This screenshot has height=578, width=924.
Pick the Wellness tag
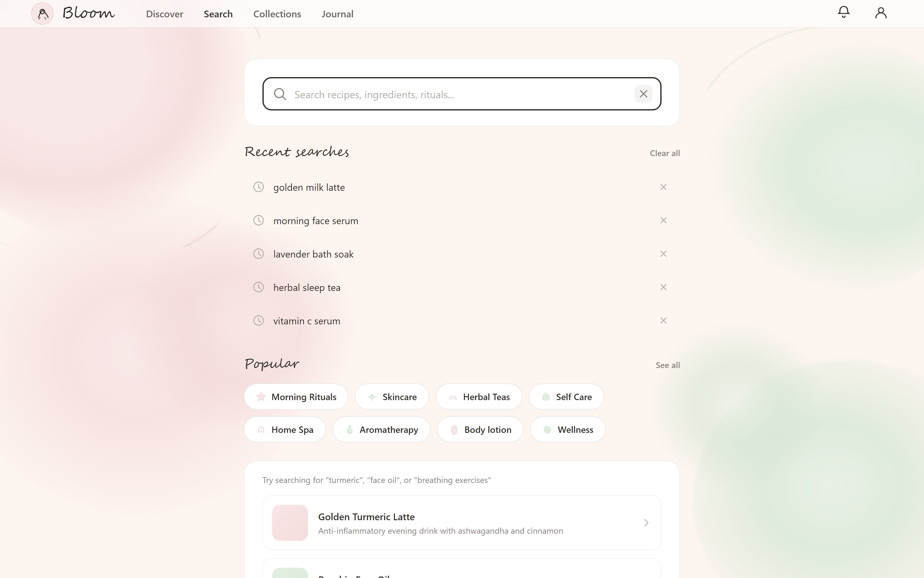tap(567, 429)
